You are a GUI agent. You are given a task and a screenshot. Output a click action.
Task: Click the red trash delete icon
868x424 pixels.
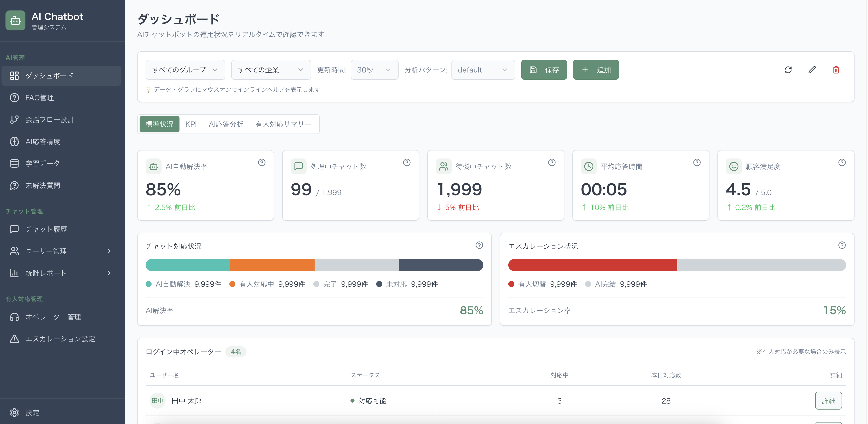click(x=836, y=70)
